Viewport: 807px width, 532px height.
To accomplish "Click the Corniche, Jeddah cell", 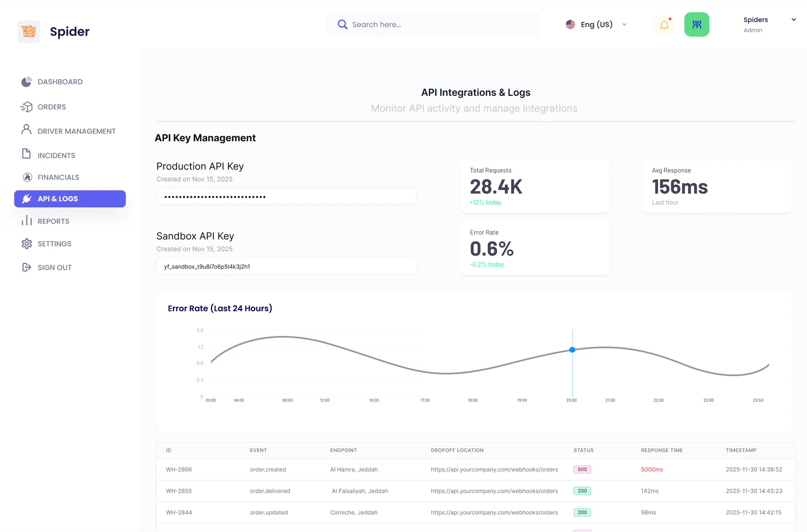I will (354, 512).
